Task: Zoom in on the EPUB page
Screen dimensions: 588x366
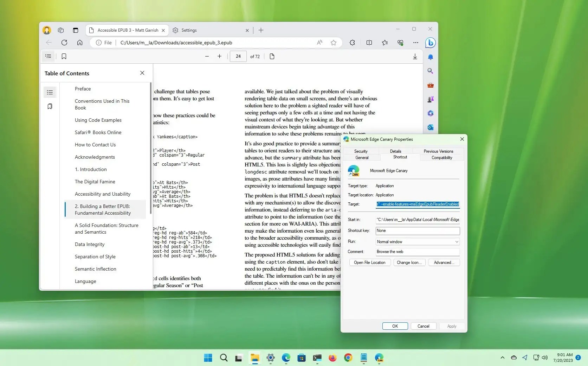Action: tap(219, 56)
